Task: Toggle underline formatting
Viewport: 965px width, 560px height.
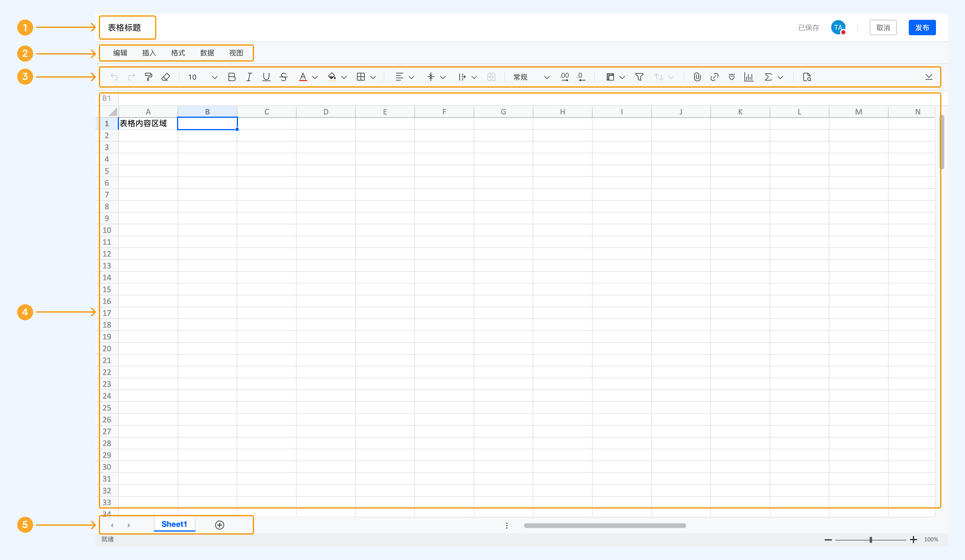Action: 266,77
